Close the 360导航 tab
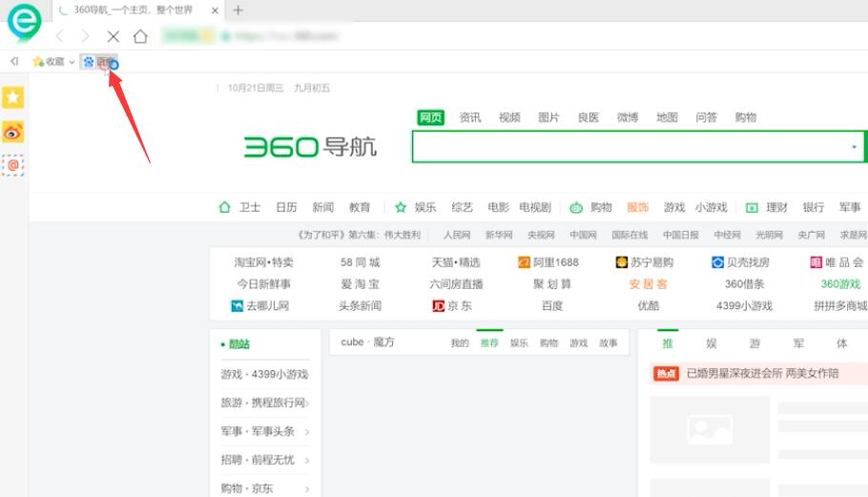The width and height of the screenshot is (868, 497). tap(215, 10)
